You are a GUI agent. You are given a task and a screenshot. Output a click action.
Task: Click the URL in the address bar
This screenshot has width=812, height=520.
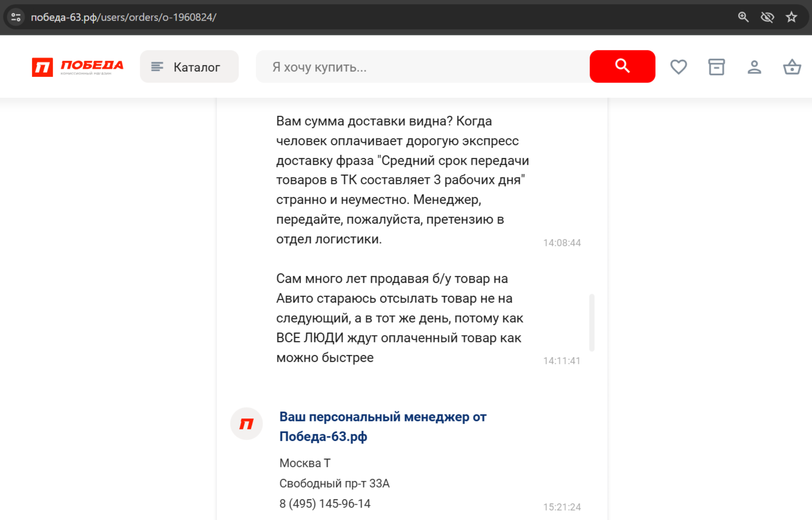pos(123,17)
